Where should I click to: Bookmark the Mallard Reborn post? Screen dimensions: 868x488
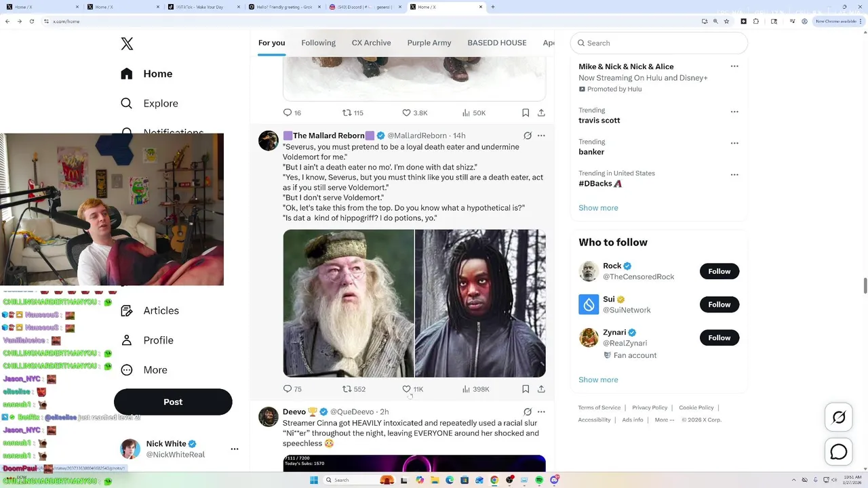526,389
